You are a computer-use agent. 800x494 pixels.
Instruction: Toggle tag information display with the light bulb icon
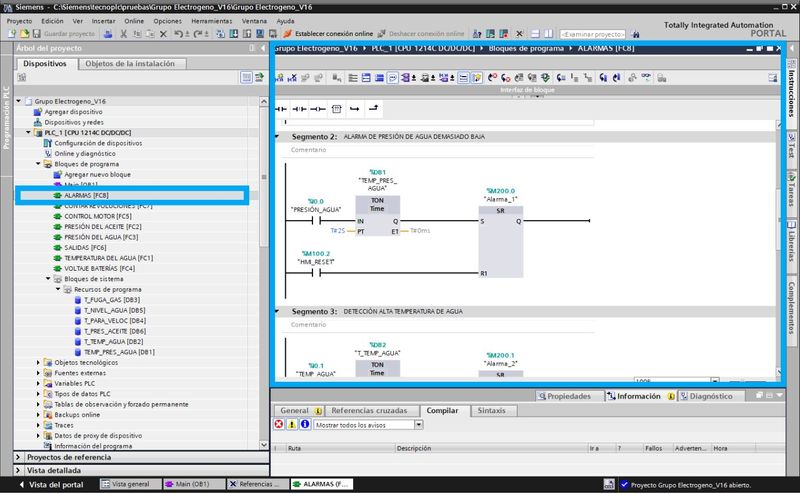coord(477,78)
